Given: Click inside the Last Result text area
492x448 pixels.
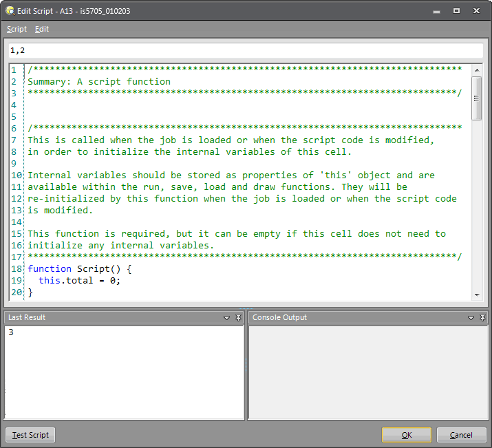Looking at the screenshot, I should pos(124,372).
